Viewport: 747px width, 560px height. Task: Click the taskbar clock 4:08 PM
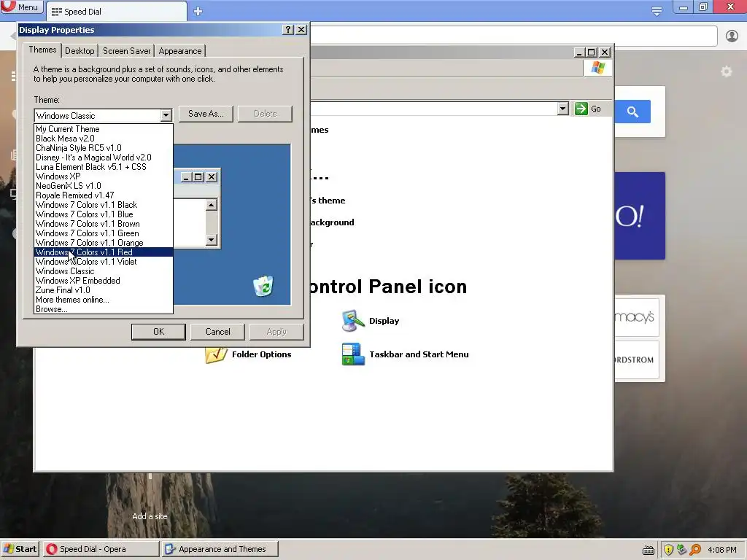click(x=722, y=550)
